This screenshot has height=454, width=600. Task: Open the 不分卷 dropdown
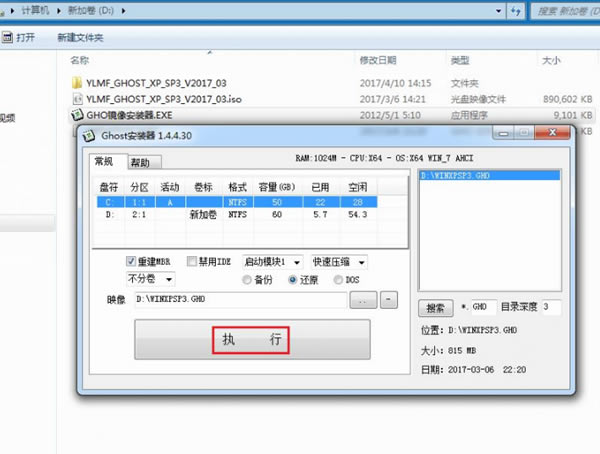coord(151,279)
